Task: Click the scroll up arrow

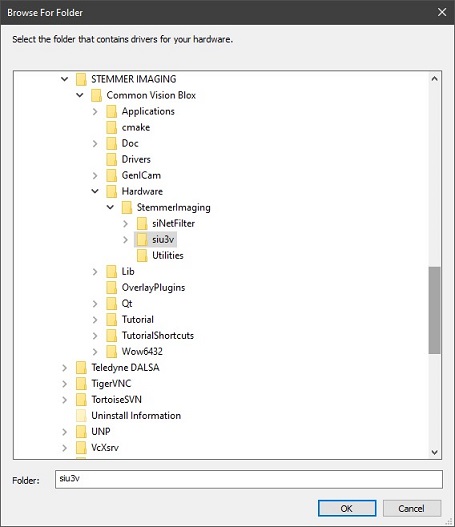Action: (435, 79)
